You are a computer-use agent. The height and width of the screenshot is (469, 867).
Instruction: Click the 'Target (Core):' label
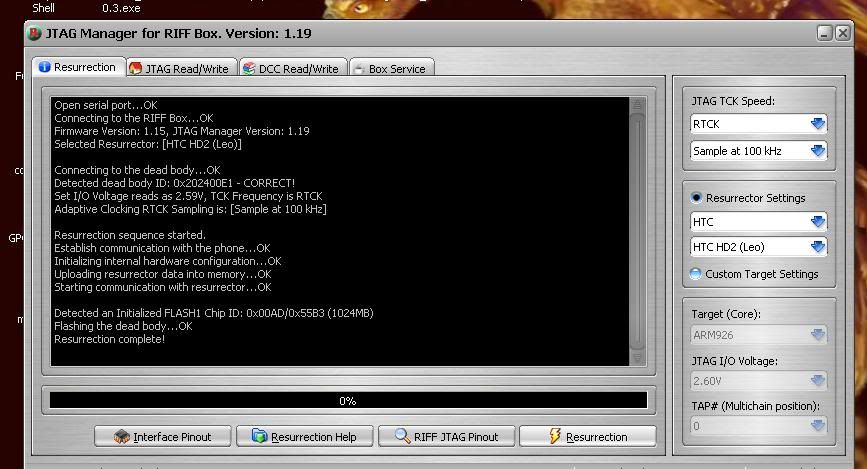(725, 314)
